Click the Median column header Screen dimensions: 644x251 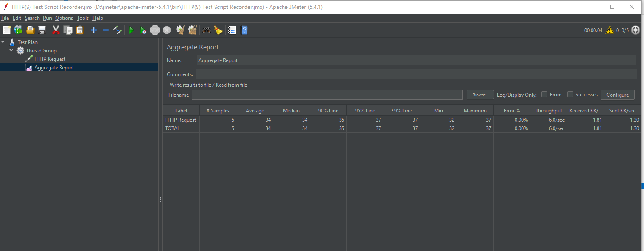click(291, 110)
